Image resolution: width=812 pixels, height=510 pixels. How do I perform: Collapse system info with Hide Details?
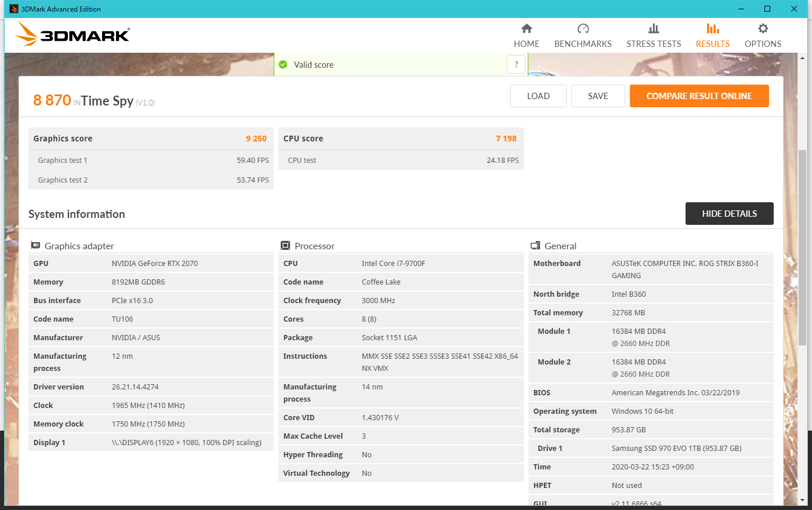point(729,214)
